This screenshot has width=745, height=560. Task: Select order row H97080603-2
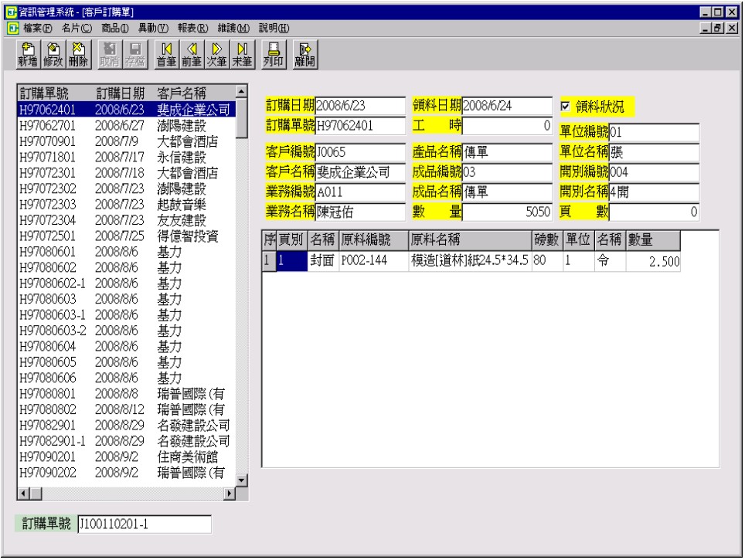pyautogui.click(x=127, y=331)
